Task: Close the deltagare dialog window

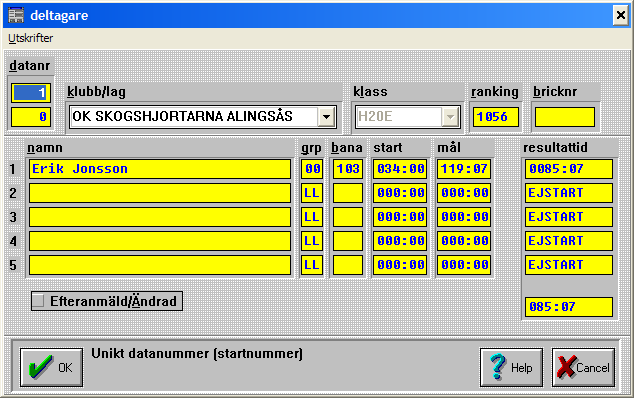Action: click(x=621, y=15)
